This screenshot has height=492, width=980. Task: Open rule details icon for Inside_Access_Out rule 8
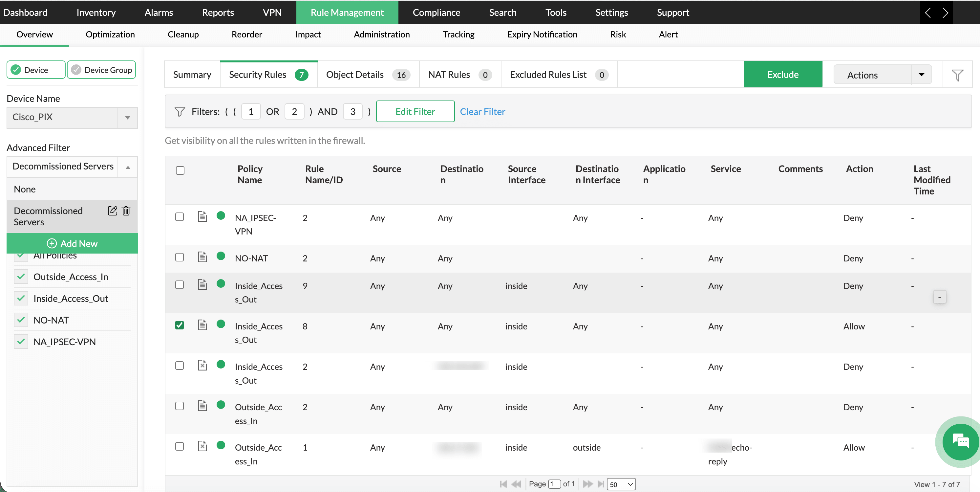(x=202, y=325)
